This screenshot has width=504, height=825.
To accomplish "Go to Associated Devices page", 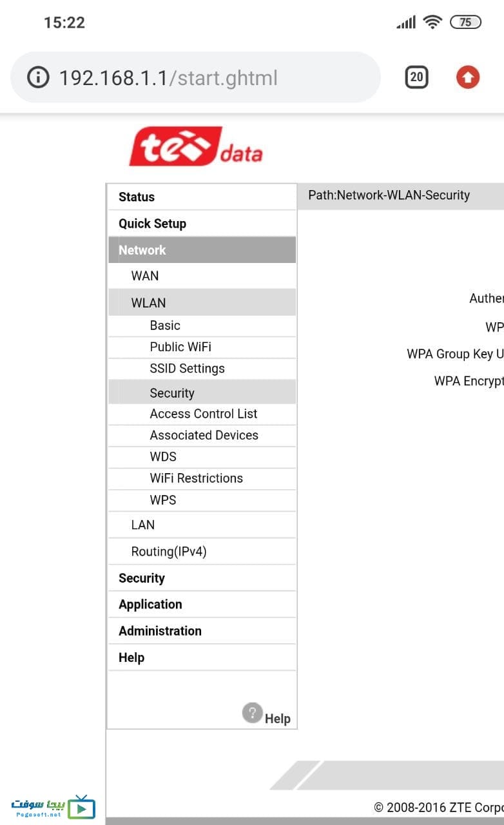I will pyautogui.click(x=202, y=436).
